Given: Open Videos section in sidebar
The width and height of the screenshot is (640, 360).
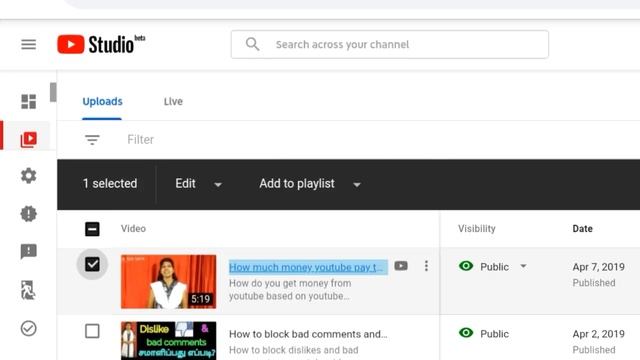Looking at the screenshot, I should (29, 140).
